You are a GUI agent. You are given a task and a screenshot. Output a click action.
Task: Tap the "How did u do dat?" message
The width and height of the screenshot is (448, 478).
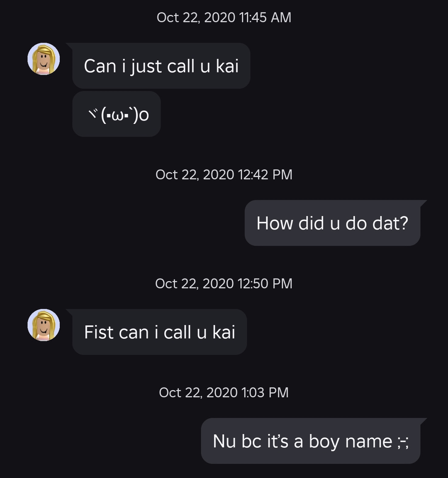(332, 223)
